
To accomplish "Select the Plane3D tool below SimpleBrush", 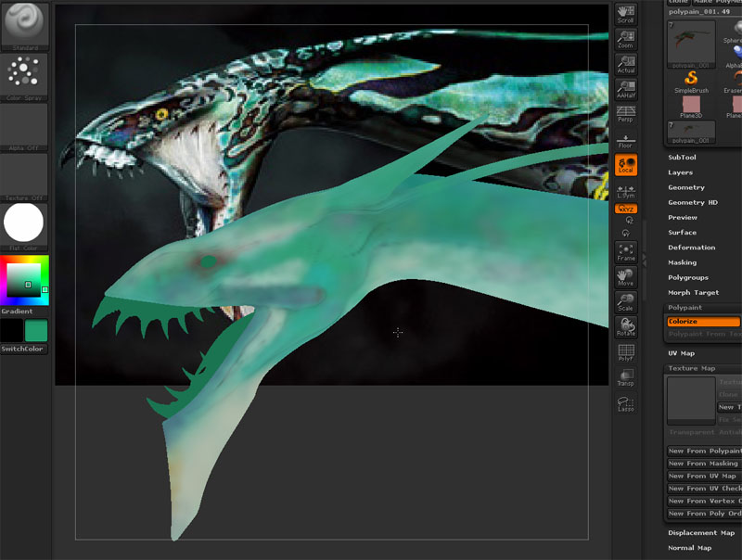I will 691,108.
